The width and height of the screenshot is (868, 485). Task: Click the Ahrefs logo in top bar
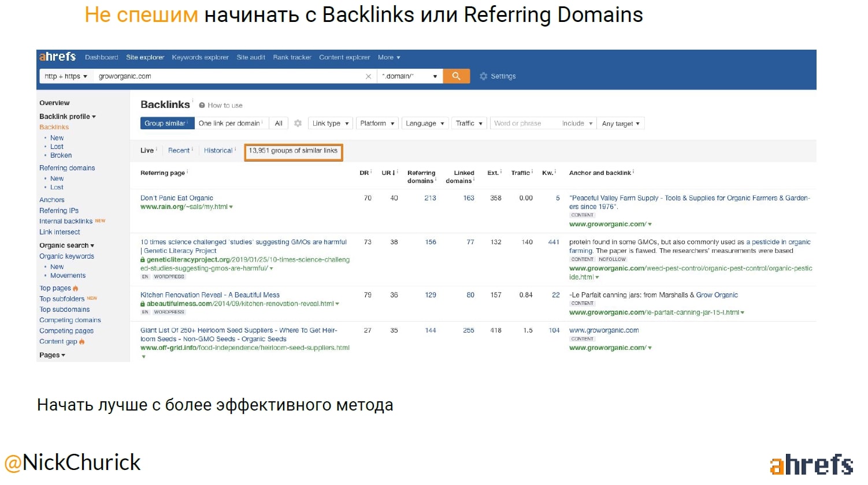pyautogui.click(x=58, y=57)
